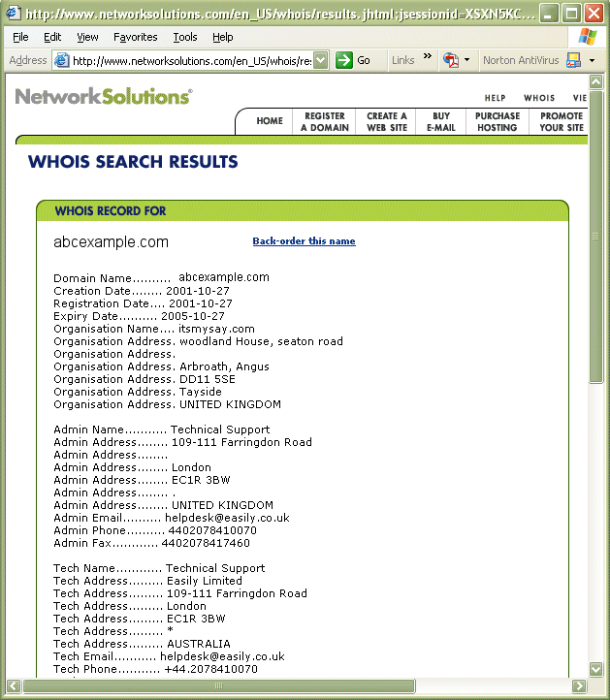
Task: Click the Adobe PDF toolbar icon
Action: tap(451, 60)
